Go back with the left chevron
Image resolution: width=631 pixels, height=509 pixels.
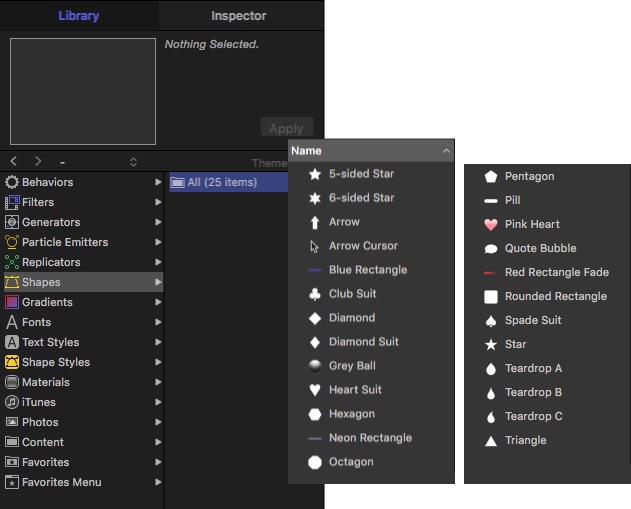14,161
